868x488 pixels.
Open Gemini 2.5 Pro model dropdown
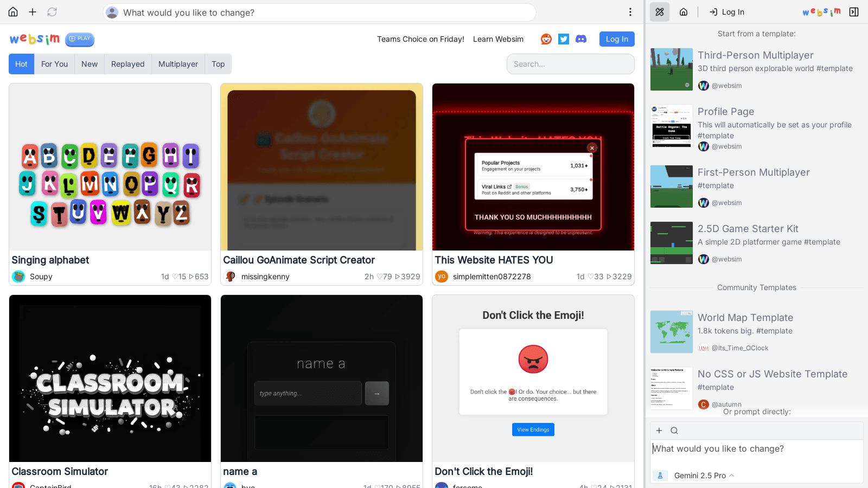tap(704, 476)
